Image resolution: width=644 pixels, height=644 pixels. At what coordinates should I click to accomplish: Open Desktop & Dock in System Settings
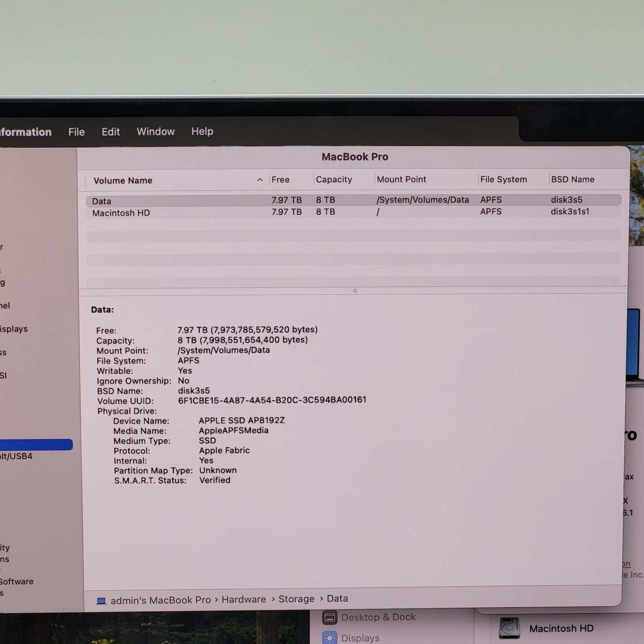[378, 617]
